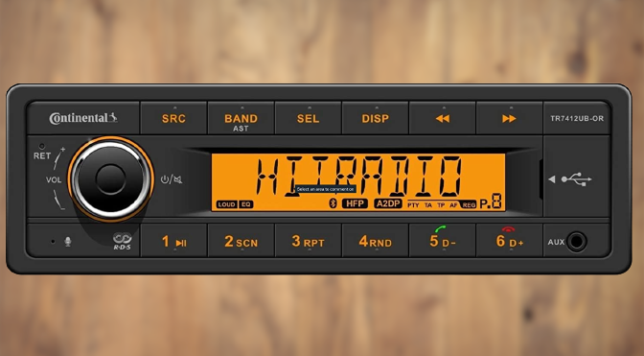Click the RET release label
This screenshot has height=356, width=644.
coord(42,155)
